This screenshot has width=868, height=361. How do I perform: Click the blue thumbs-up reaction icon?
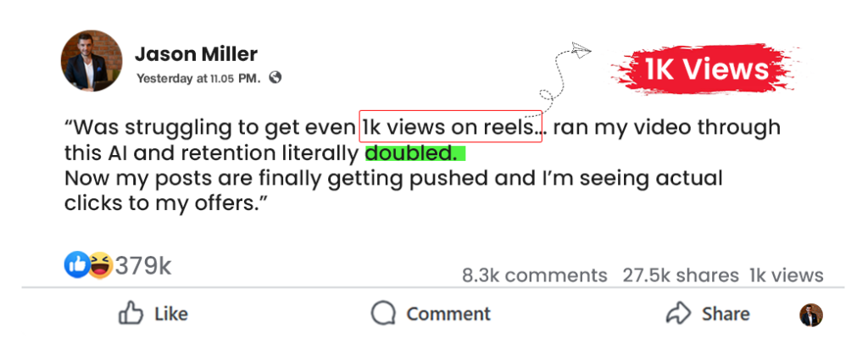[77, 265]
